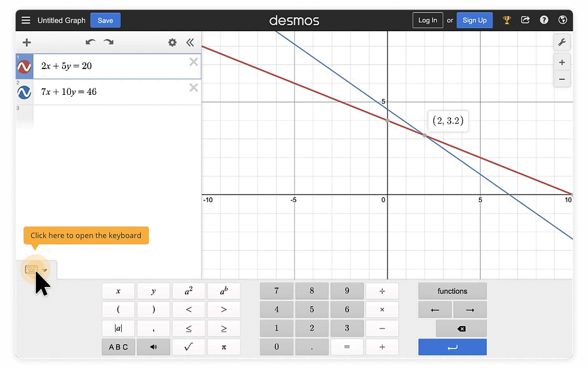588x368 pixels.
Task: Tap the greater than or equal key
Action: 224,328
